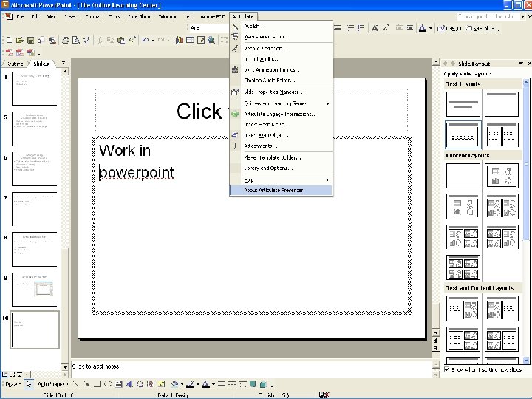Viewport: 532px width, 399px height.
Task: Choose Library and Options menu item
Action: point(281,168)
